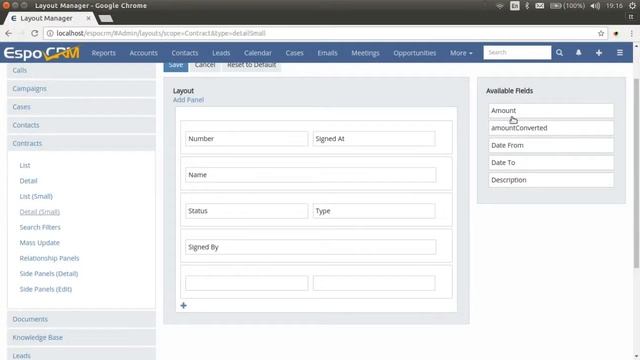This screenshot has height=360, width=640.
Task: Select the amountConverted available field
Action: (551, 128)
